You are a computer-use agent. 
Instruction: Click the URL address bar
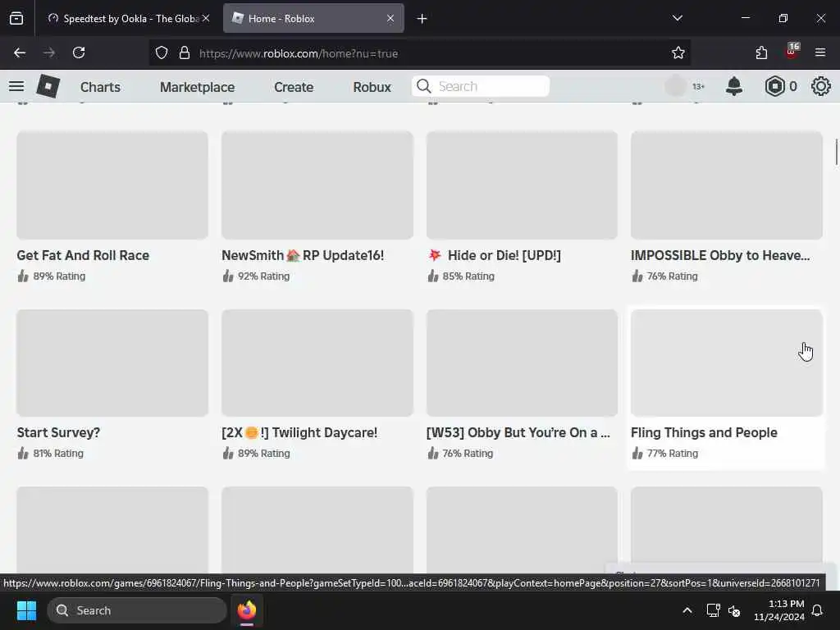[x=419, y=53]
